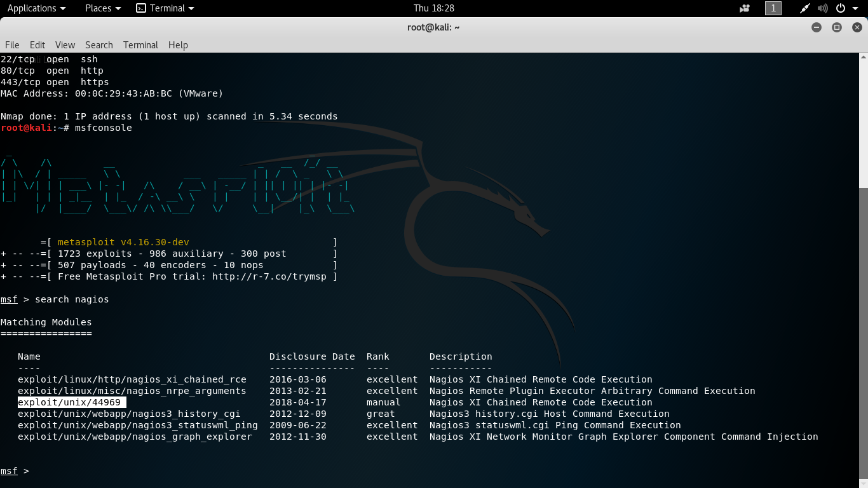Click the 'great' rank value
The width and height of the screenshot is (868, 488).
pos(381,414)
